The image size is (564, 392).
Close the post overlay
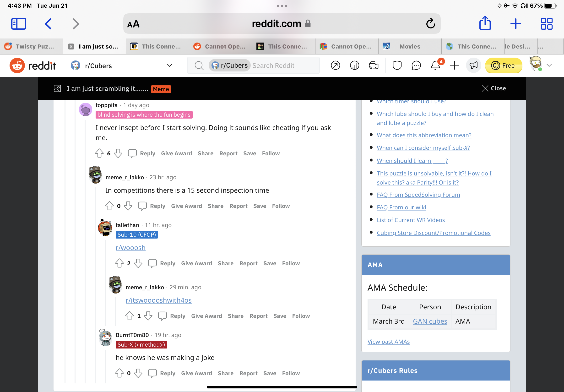[x=494, y=88]
